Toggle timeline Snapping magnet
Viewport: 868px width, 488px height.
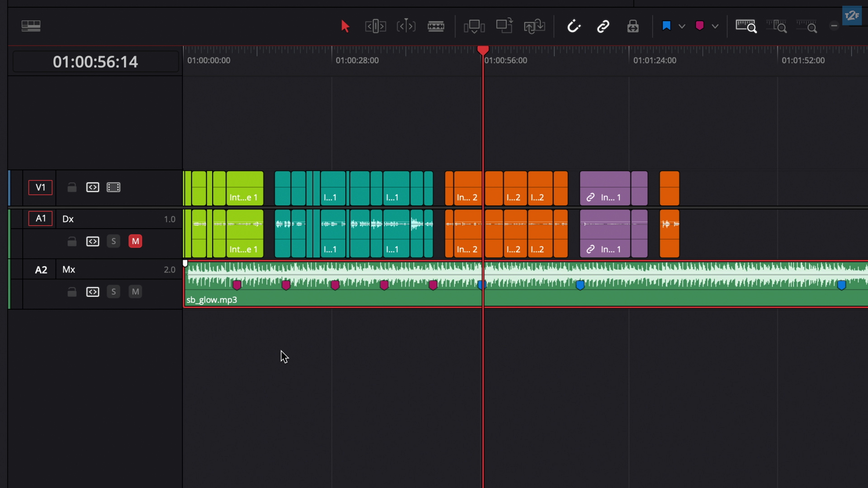[x=573, y=26]
